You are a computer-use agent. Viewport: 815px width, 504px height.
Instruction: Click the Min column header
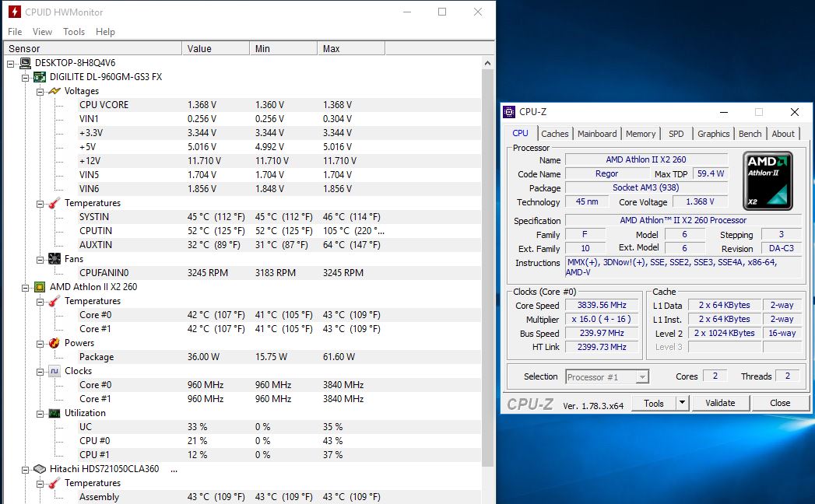pos(283,48)
